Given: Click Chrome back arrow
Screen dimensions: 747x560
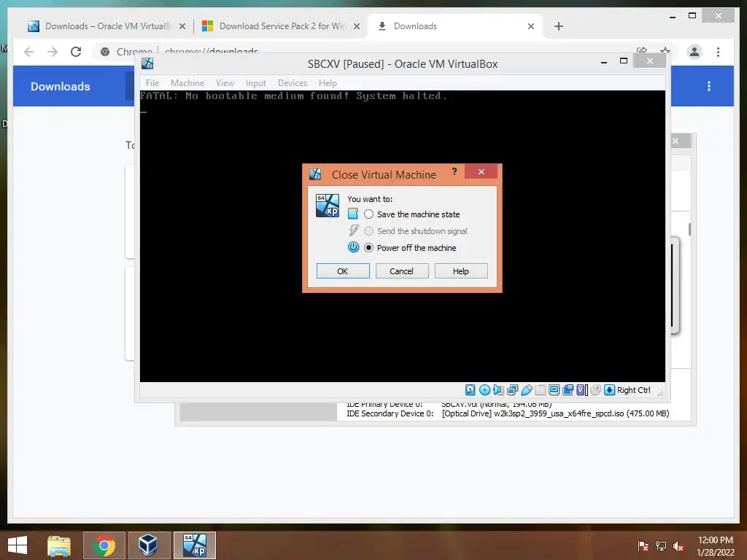Looking at the screenshot, I should coord(29,52).
